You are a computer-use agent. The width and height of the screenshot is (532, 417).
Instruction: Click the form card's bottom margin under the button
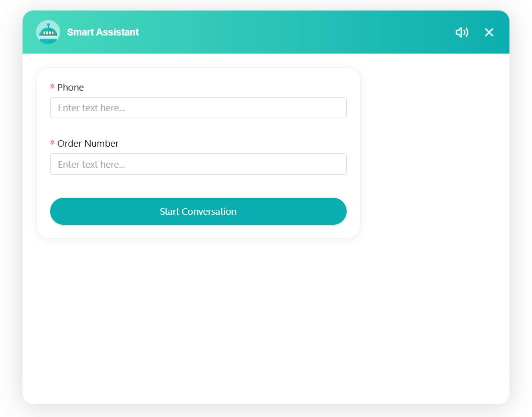click(x=198, y=231)
